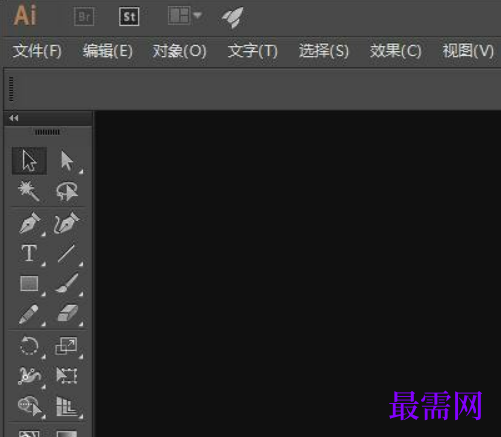
Task: Select the Rotate tool
Action: tap(29, 346)
